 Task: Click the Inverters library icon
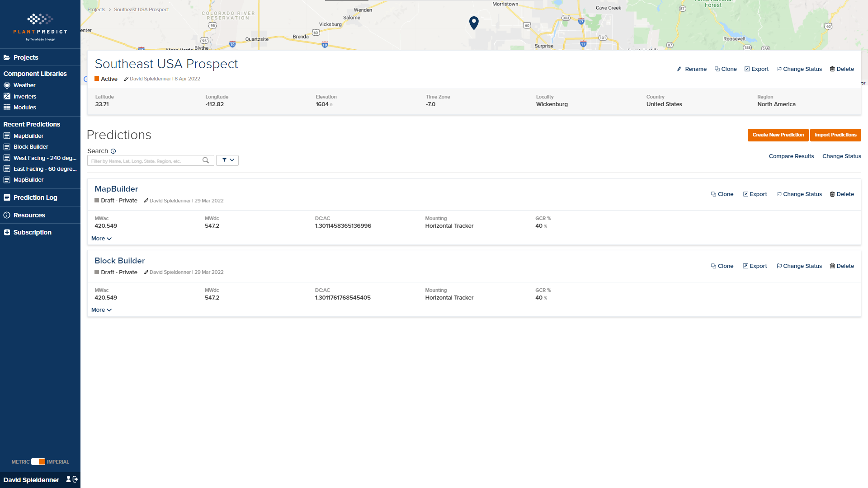(7, 96)
